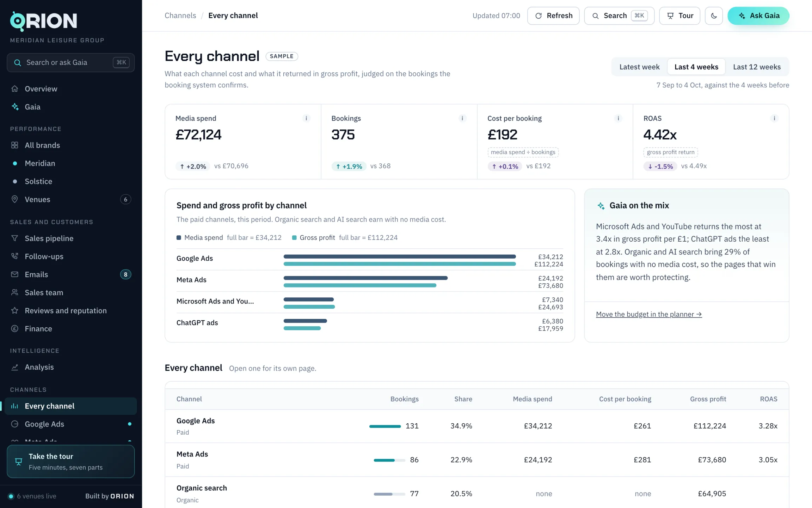This screenshot has height=508, width=812.
Task: Click the Analysis chart icon
Action: [14, 367]
